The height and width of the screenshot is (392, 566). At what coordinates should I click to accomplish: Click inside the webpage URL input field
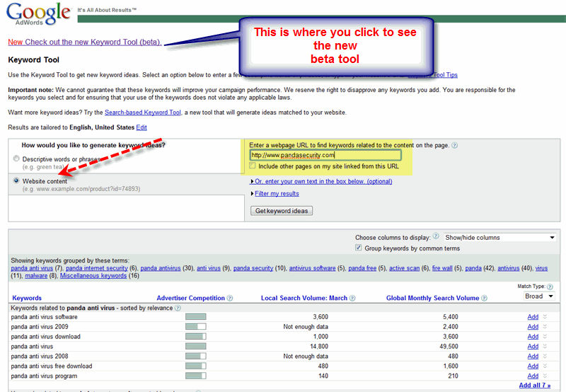tap(325, 155)
